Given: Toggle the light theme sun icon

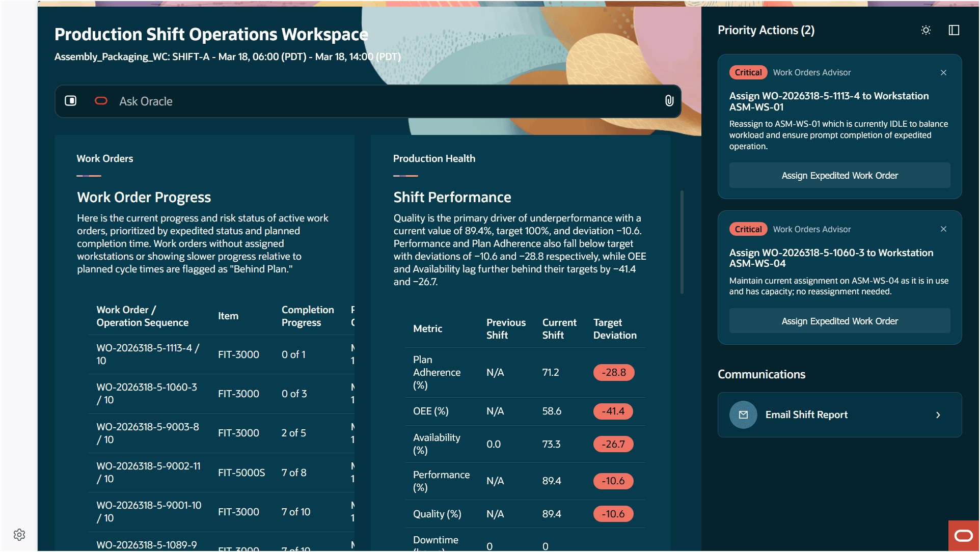Looking at the screenshot, I should (x=926, y=30).
